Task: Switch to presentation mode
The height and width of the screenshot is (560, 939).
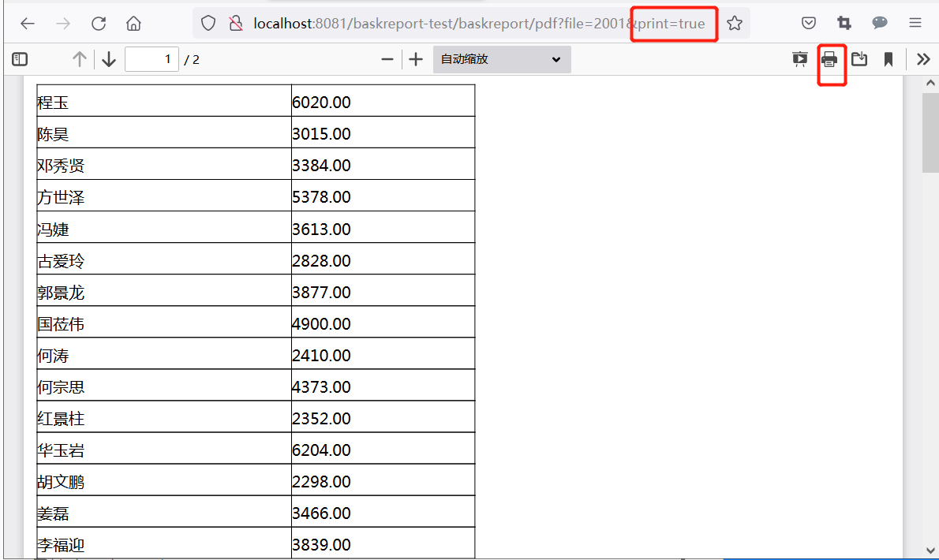Action: coord(799,59)
